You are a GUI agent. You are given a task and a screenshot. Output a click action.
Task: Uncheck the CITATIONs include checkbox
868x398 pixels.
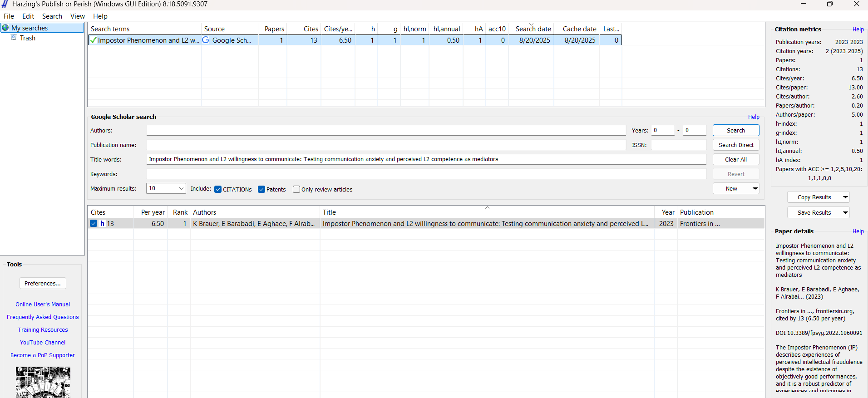coord(218,189)
